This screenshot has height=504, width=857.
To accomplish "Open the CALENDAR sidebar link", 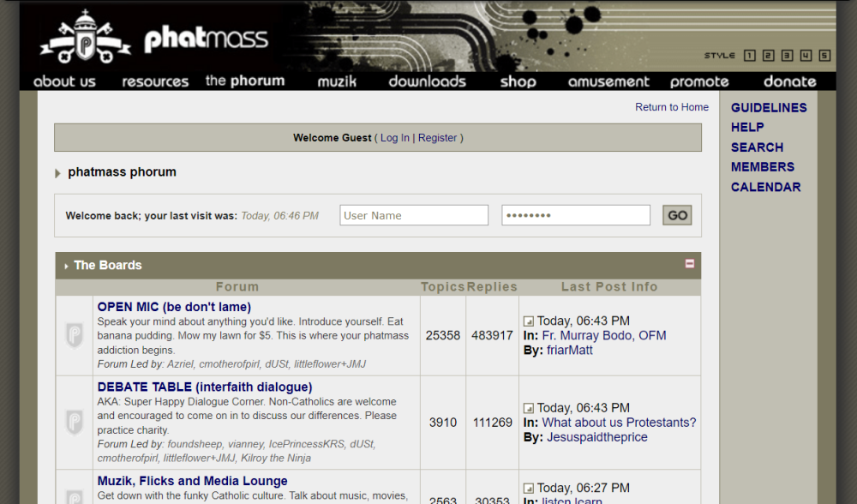I will [x=765, y=187].
